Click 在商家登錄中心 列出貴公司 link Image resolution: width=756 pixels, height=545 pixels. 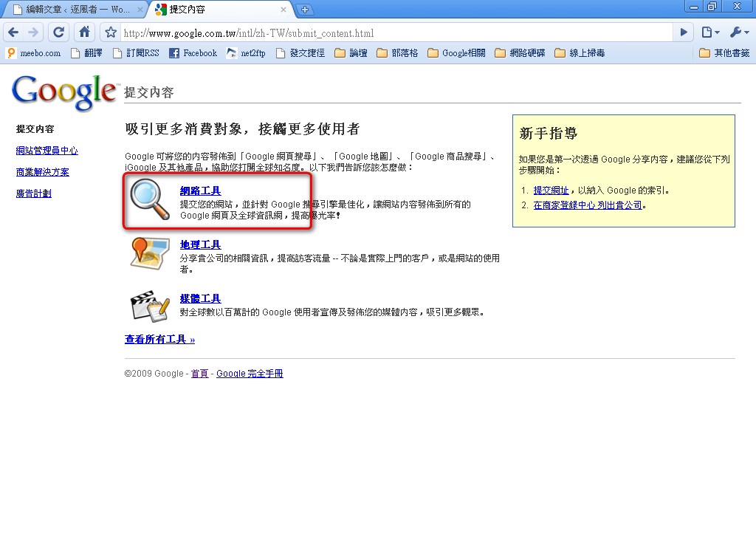coord(588,205)
